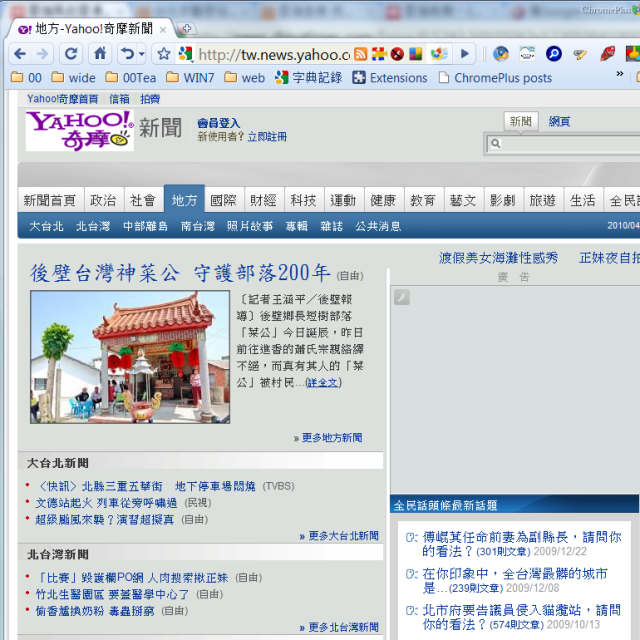The width and height of the screenshot is (640, 640).
Task: Click the address bar URL field
Action: pos(273,54)
